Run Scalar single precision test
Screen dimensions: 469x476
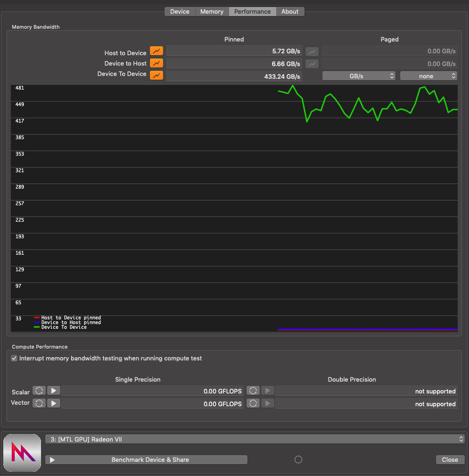(54, 391)
